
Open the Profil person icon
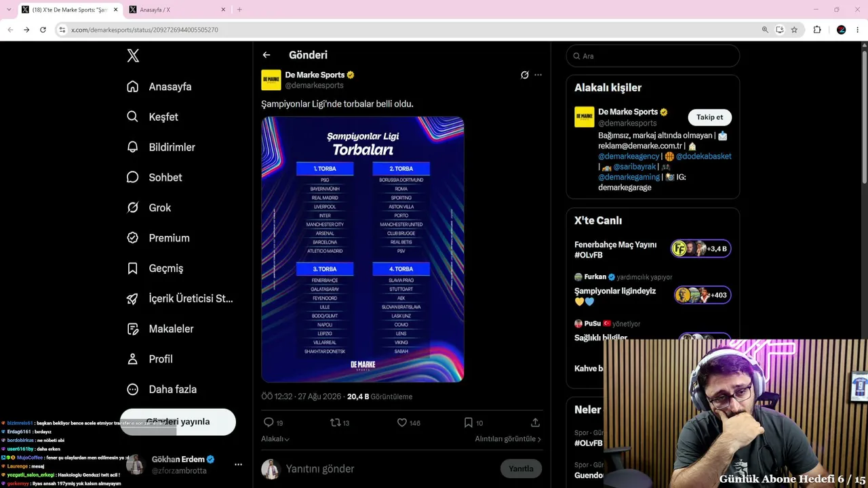[133, 359]
